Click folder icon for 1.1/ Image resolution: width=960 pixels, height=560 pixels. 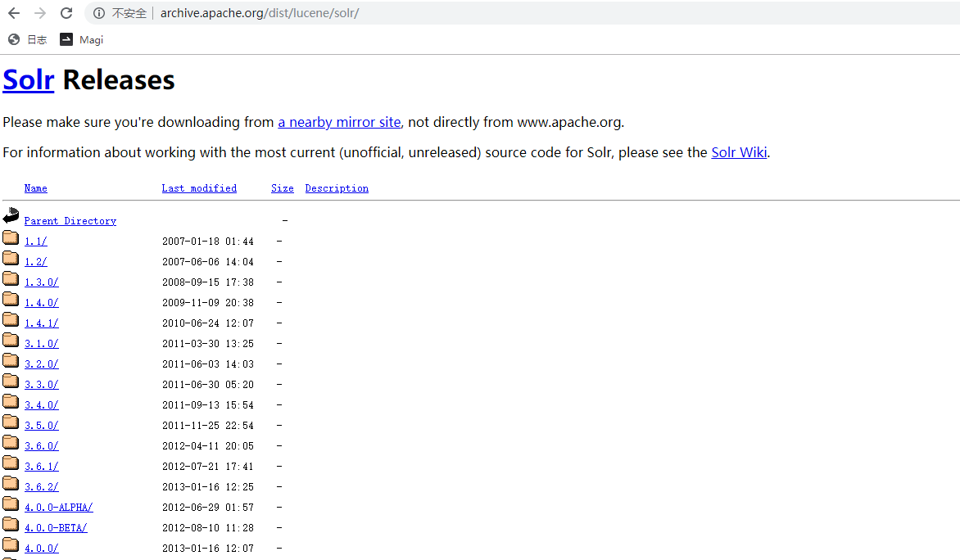(x=11, y=237)
